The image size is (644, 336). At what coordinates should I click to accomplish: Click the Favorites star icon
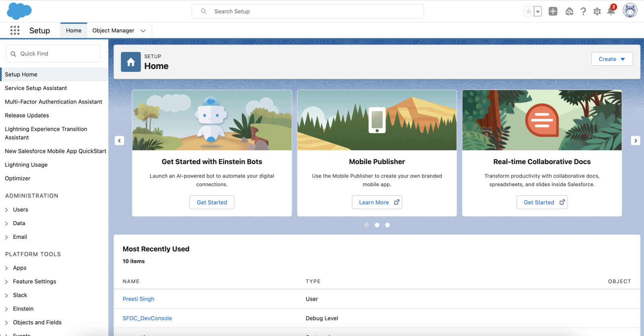coord(528,11)
